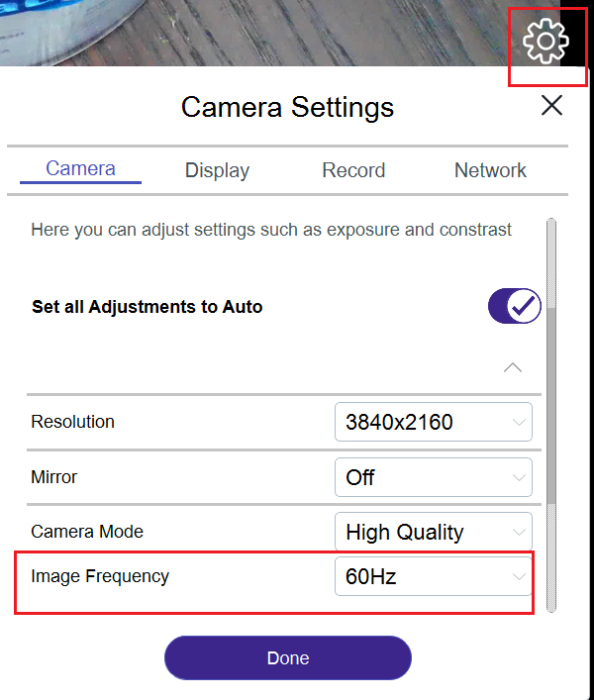
Task: Open the Image Frequency 60Hz dropdown
Action: point(433,576)
